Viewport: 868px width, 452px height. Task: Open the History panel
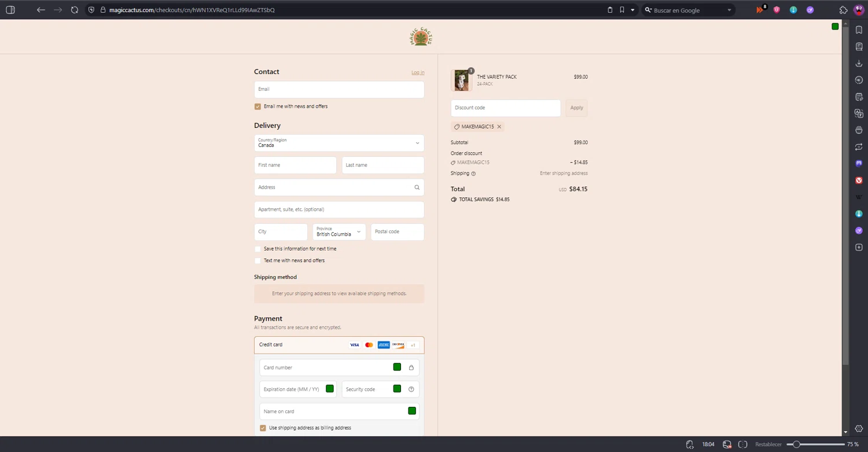[859, 80]
